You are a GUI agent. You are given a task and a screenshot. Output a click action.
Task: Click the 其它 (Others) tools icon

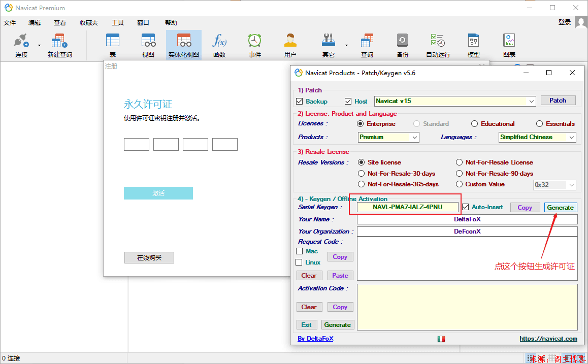click(328, 45)
